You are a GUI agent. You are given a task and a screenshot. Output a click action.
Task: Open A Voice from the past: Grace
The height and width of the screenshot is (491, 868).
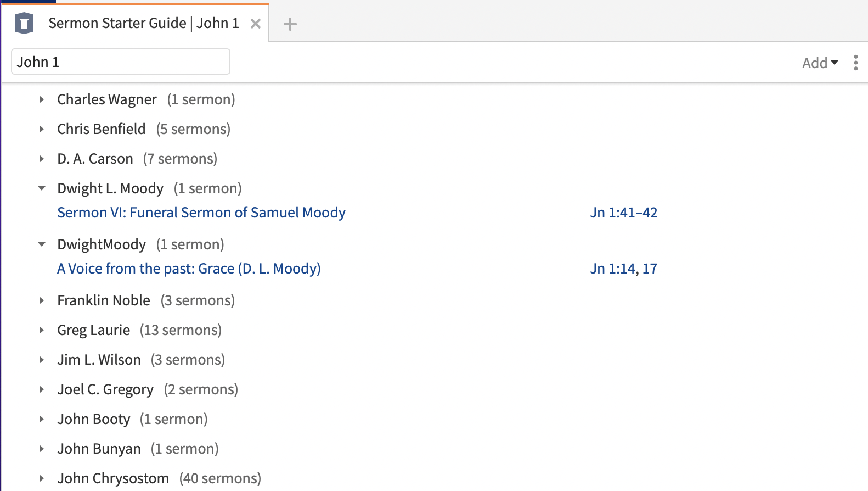(189, 269)
